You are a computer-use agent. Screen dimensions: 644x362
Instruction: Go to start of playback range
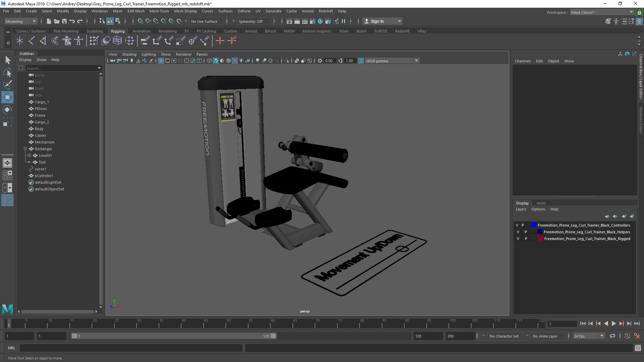(583, 323)
